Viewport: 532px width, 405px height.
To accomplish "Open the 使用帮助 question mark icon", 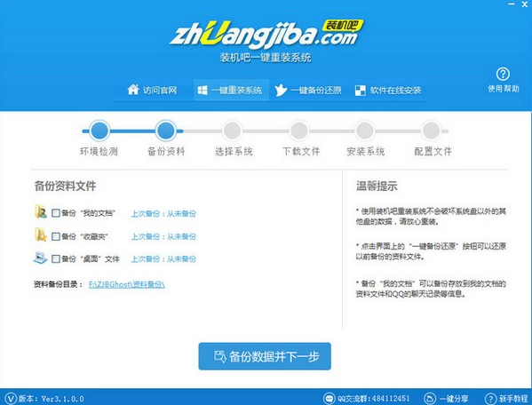I will point(503,74).
